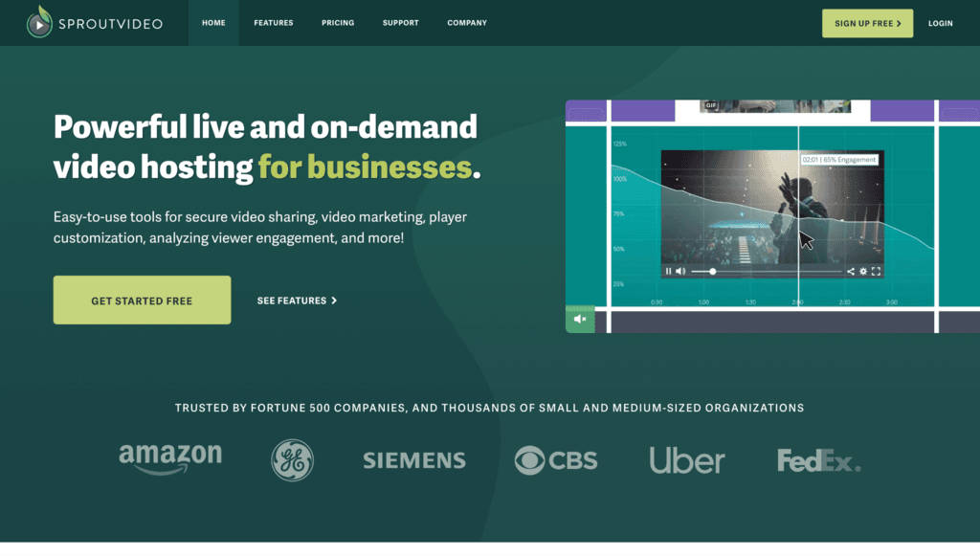
Task: Click the SproutVideo logo icon
Action: (x=38, y=23)
